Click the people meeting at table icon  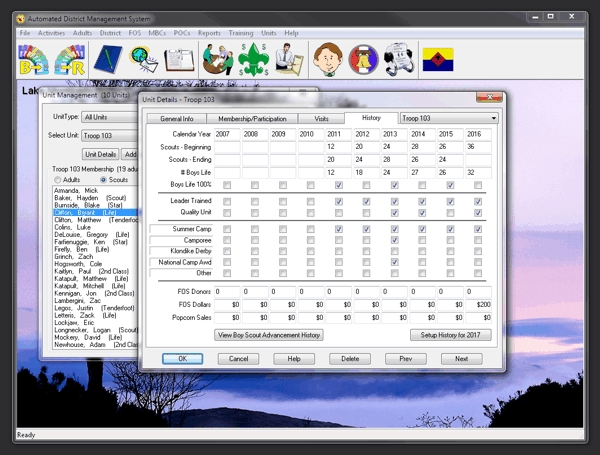(x=218, y=60)
